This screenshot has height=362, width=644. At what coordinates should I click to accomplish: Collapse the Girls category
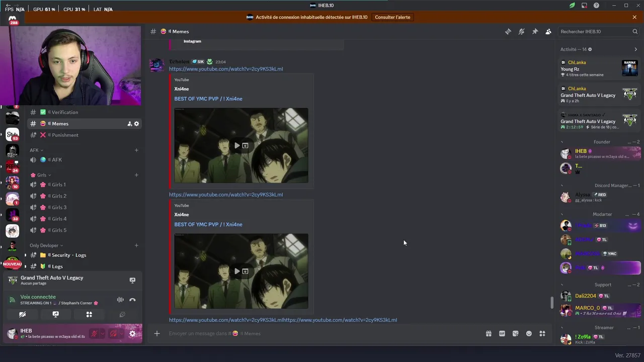tap(41, 175)
